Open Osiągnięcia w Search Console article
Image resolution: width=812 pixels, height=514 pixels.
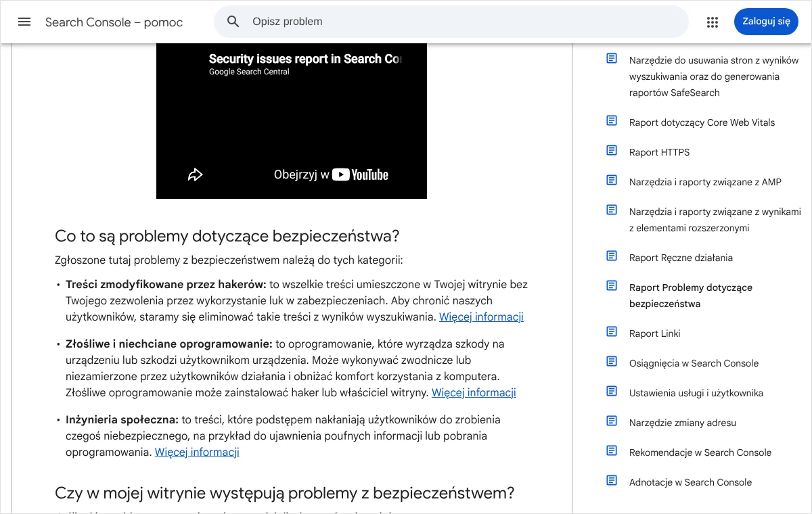694,363
